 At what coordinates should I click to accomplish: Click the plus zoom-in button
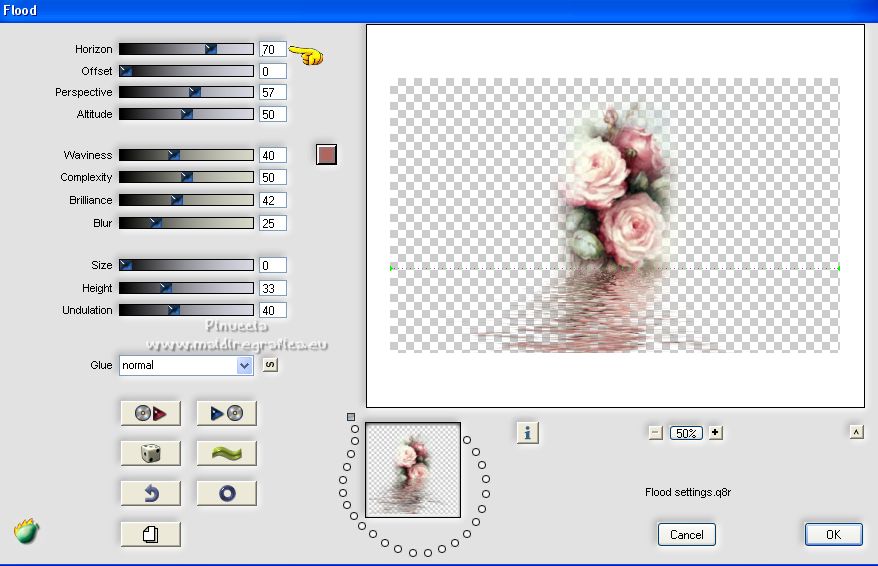(715, 432)
